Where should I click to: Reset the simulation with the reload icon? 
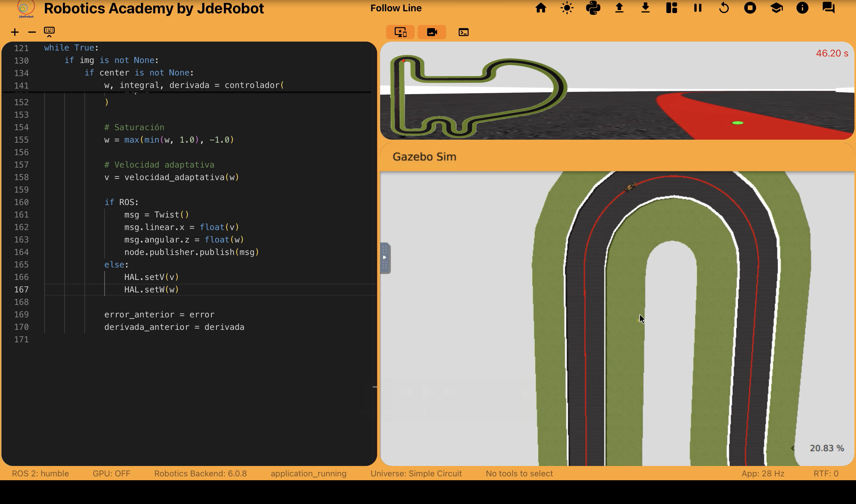[x=724, y=8]
